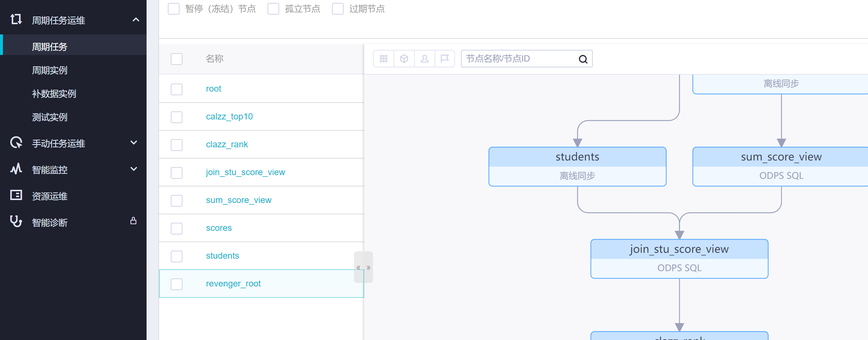The image size is (868, 340).
Task: Check the students row checkbox
Action: tap(177, 256)
